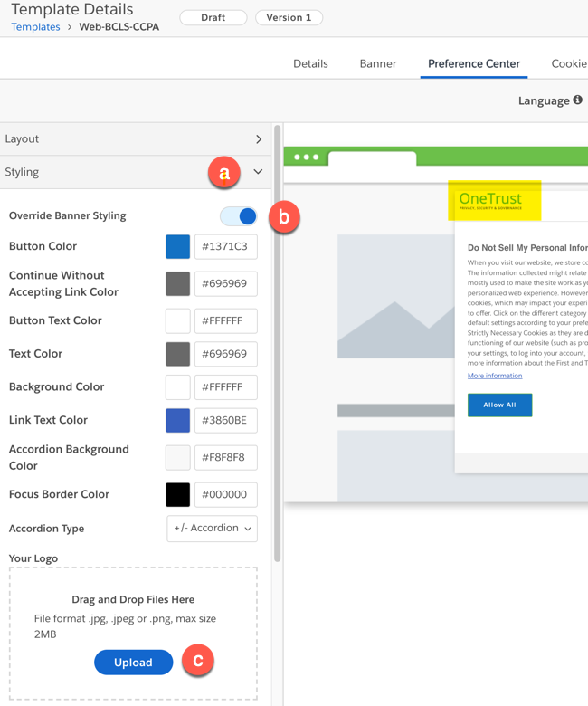Image resolution: width=588 pixels, height=706 pixels.
Task: Open the Accordion Type dropdown
Action: [212, 529]
